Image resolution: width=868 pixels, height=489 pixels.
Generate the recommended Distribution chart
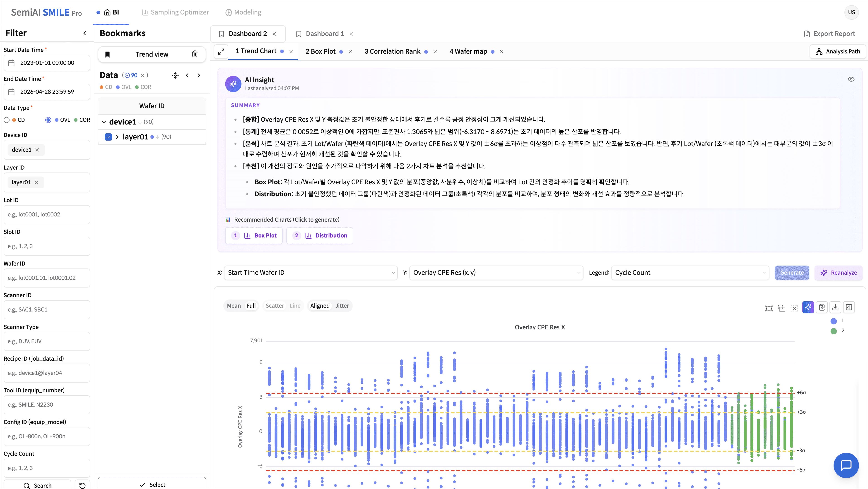320,236
